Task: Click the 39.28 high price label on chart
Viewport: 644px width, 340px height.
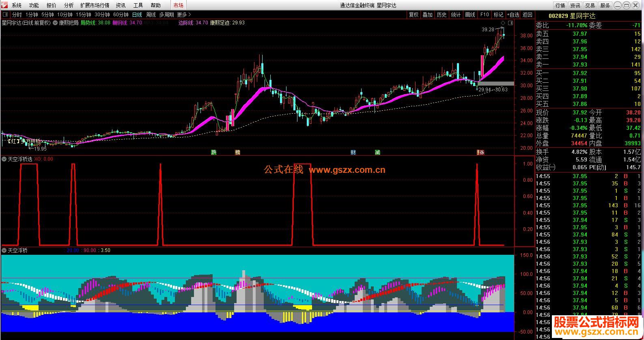Action: [488, 30]
